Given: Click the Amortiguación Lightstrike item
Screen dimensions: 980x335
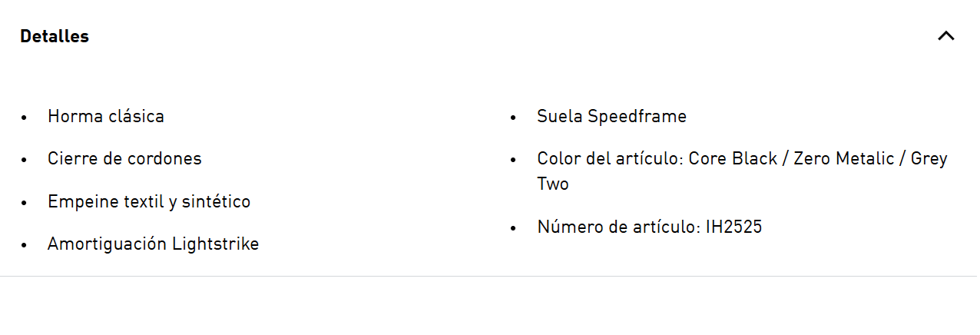Looking at the screenshot, I should point(154,244).
